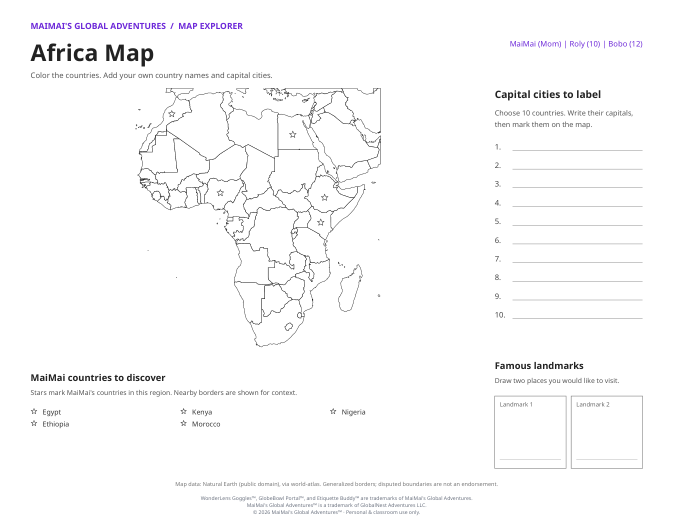Viewport: 674px width, 521px height.
Task: Click the legend star beside Ethiopia
Action: coord(34,423)
